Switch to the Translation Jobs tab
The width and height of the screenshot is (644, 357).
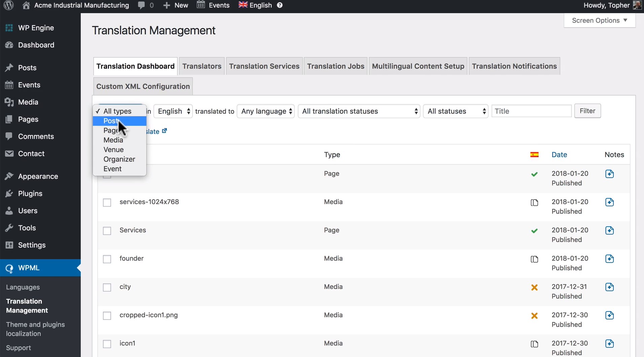coord(335,66)
